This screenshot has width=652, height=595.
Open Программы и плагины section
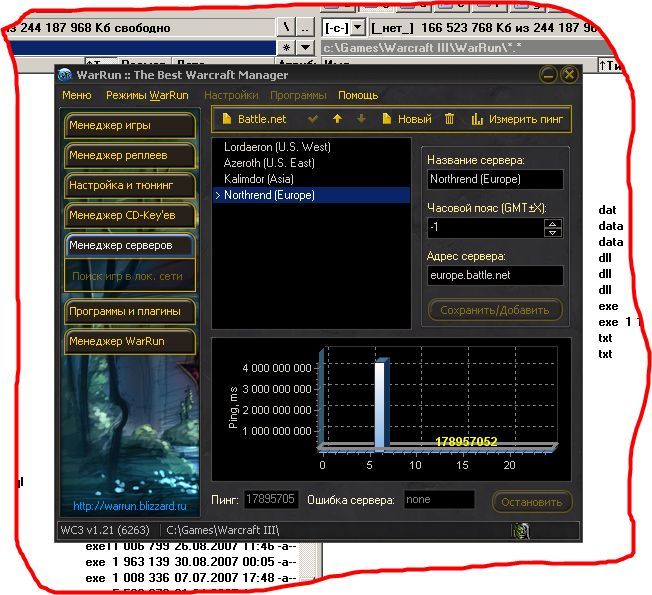pos(130,311)
